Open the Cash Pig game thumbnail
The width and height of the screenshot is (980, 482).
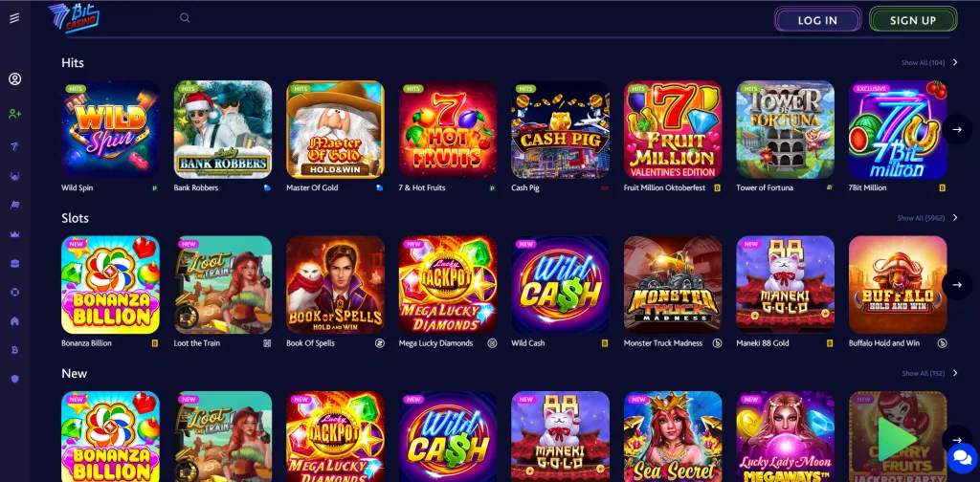pyautogui.click(x=560, y=130)
